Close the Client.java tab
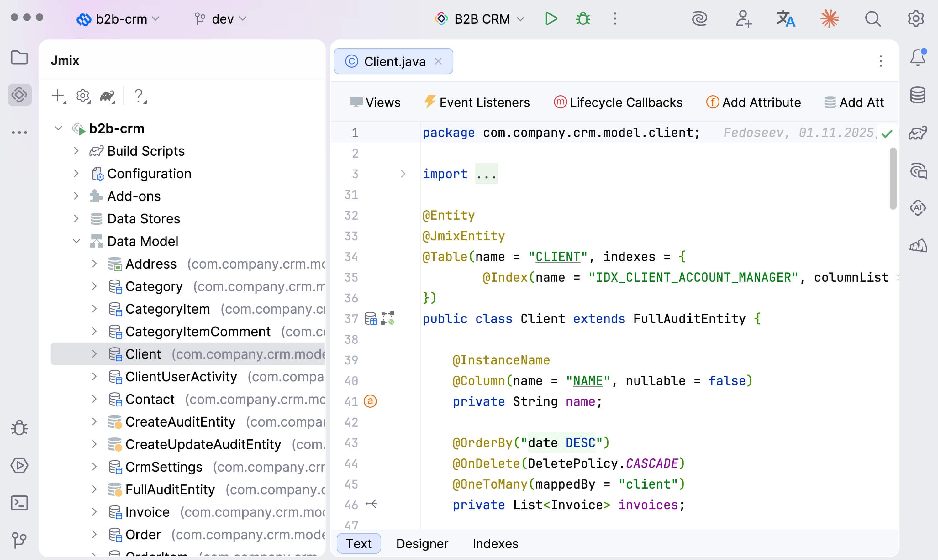The height and width of the screenshot is (560, 938). point(438,61)
